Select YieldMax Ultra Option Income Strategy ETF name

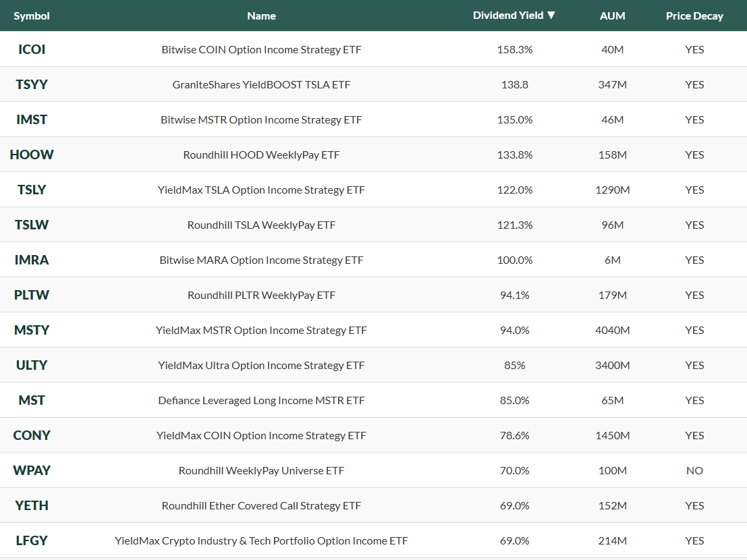coord(261,366)
